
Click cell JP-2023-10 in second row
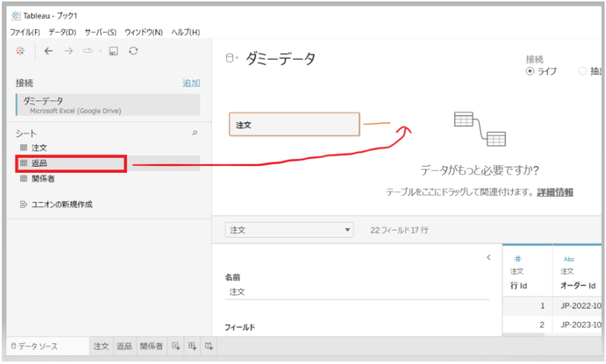click(580, 325)
